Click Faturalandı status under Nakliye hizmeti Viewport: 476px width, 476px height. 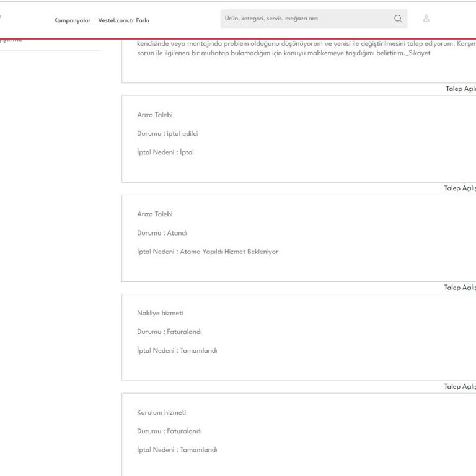169,332
